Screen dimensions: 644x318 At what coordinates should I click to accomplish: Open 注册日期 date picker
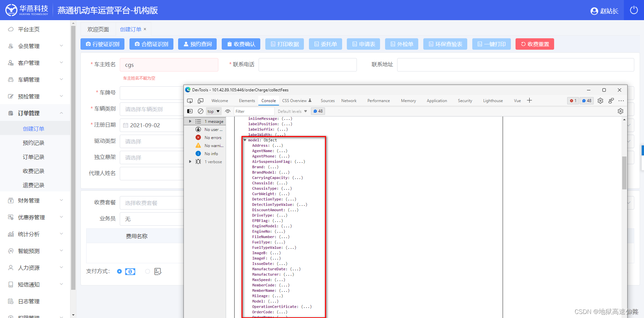152,125
